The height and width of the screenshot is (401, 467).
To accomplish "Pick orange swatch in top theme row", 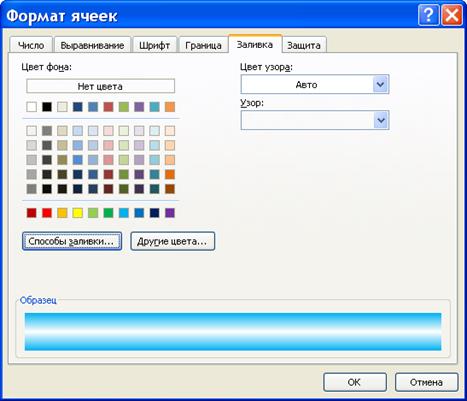I will click(170, 107).
